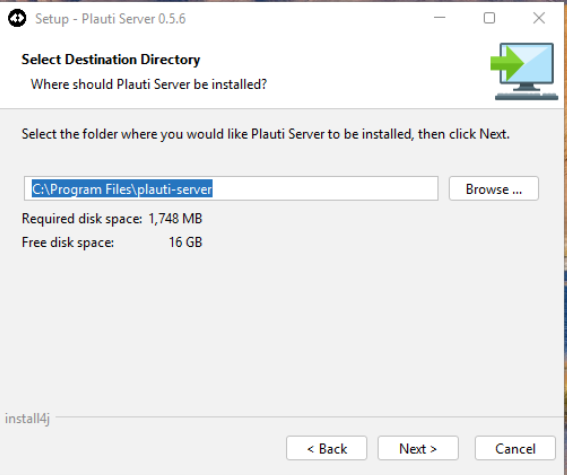Minimize the Setup window

pyautogui.click(x=439, y=18)
